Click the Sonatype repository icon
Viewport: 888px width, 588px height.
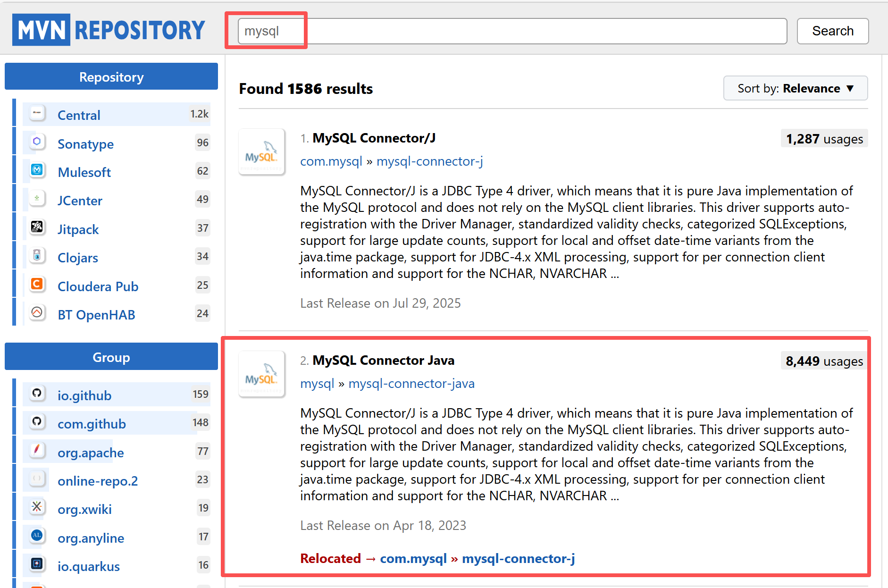click(x=37, y=142)
